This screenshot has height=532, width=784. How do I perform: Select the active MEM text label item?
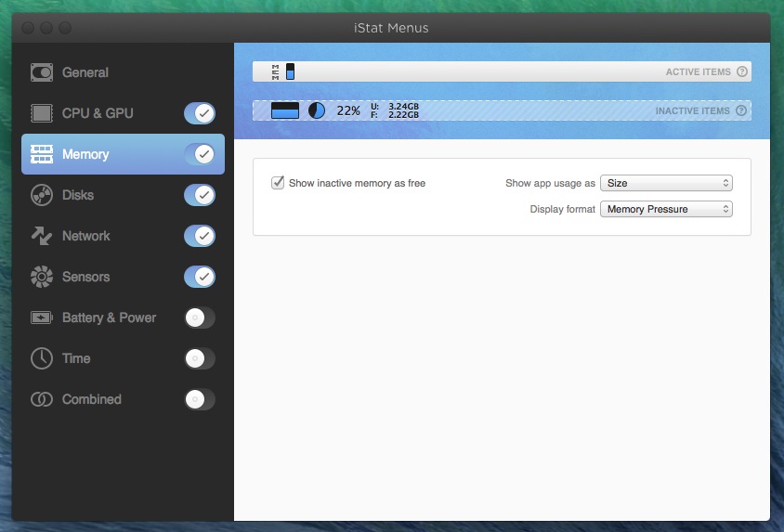(275, 71)
